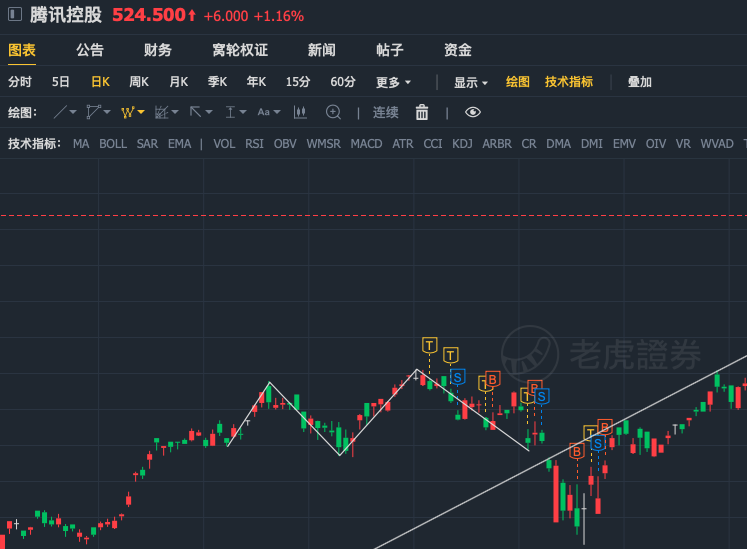This screenshot has height=549, width=747.
Task: Open the 显示 display dropdown
Action: (x=471, y=82)
